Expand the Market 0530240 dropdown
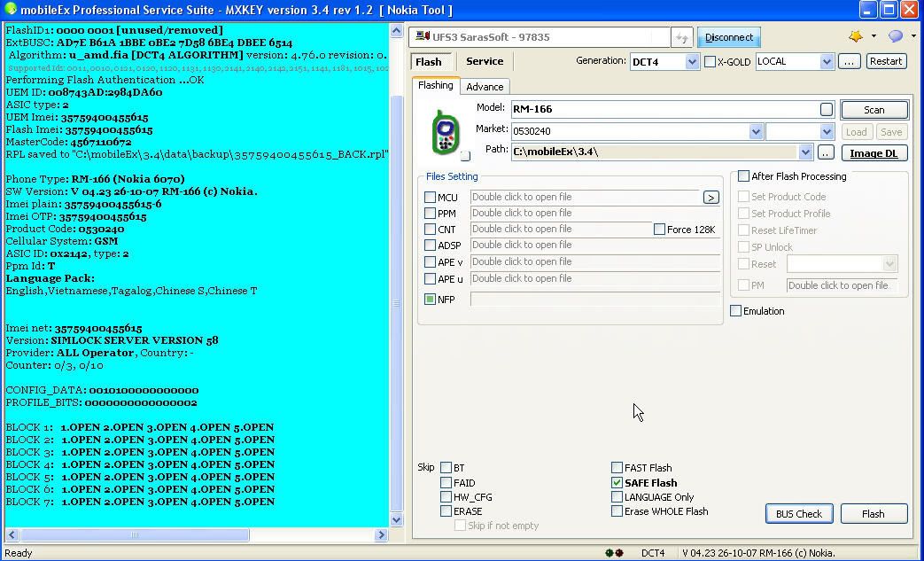Viewport: 924px width, 561px height. tap(756, 131)
